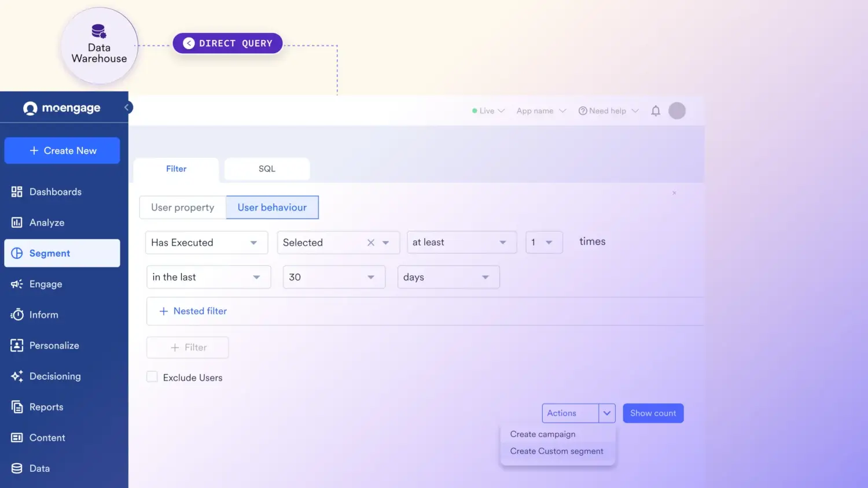
Task: Open the Live environment dropdown
Action: coord(488,111)
